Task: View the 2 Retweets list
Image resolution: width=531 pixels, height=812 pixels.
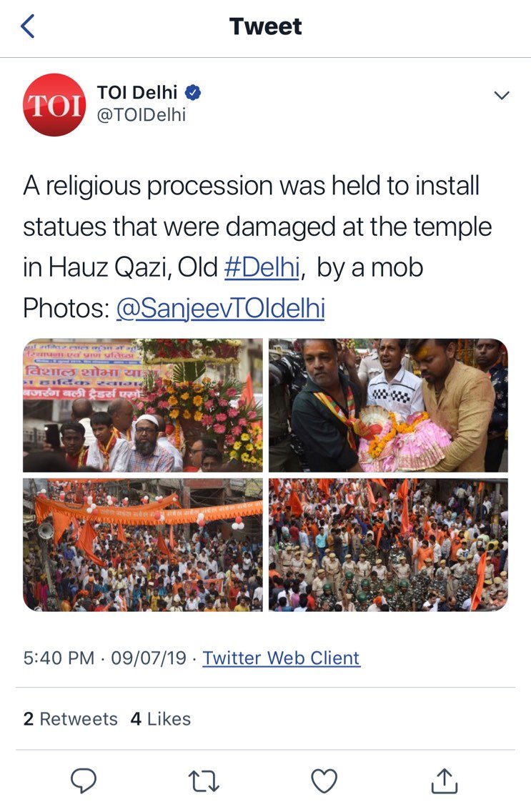Action: pos(70,719)
